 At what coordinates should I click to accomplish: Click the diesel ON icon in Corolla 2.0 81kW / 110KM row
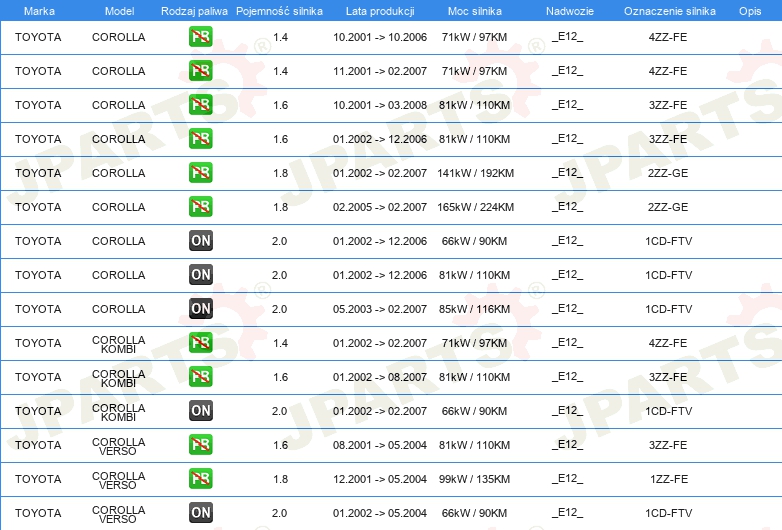tap(200, 275)
